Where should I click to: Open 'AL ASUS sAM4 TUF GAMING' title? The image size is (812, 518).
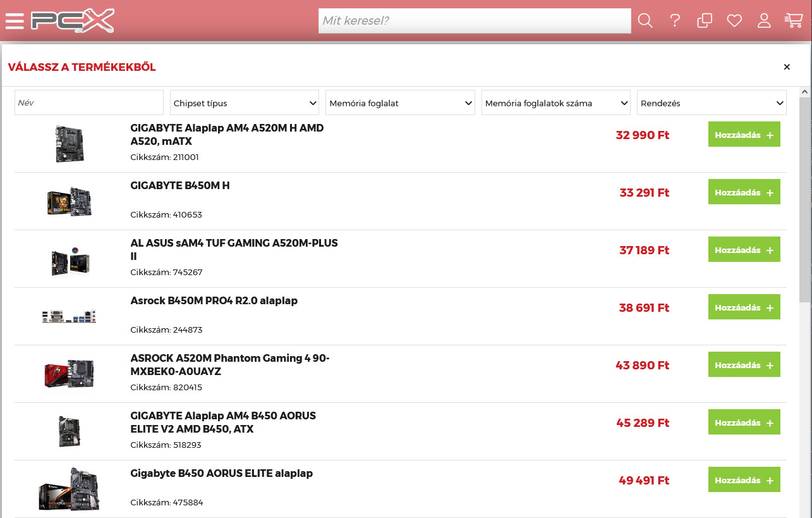234,250
